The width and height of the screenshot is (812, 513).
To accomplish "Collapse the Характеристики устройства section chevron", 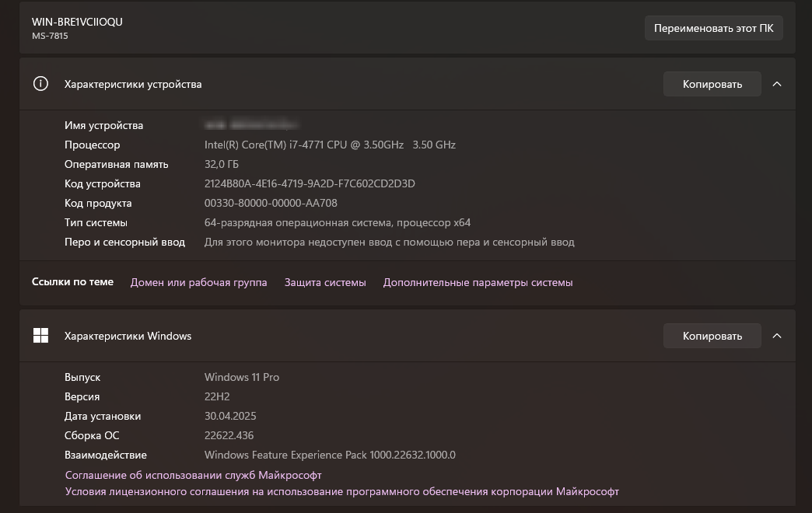I will pyautogui.click(x=777, y=84).
